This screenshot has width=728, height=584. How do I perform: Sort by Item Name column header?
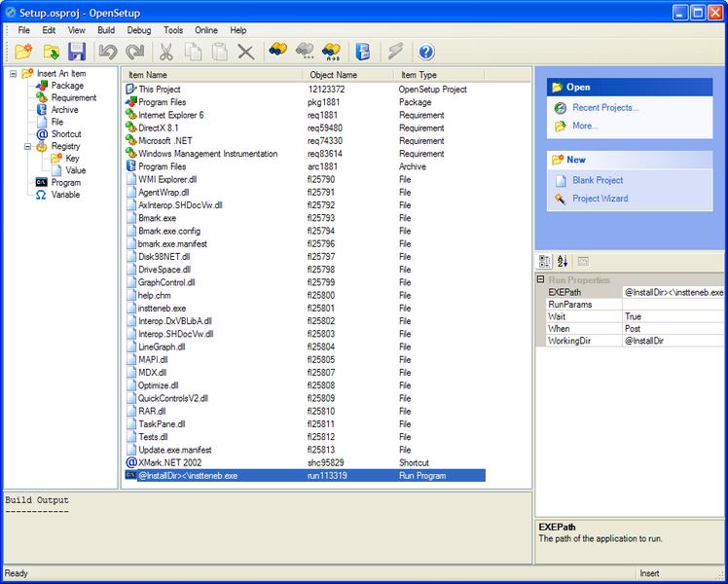[212, 75]
